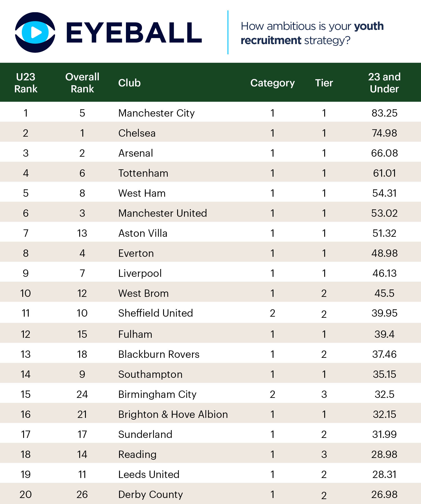The width and height of the screenshot is (421, 504).
Task: Click the Tottenham club name
Action: coord(143,173)
